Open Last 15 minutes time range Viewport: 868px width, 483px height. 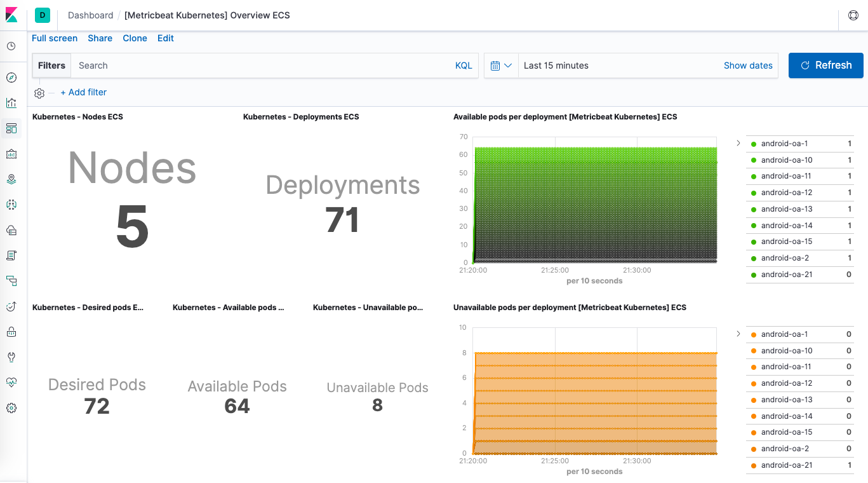[556, 65]
